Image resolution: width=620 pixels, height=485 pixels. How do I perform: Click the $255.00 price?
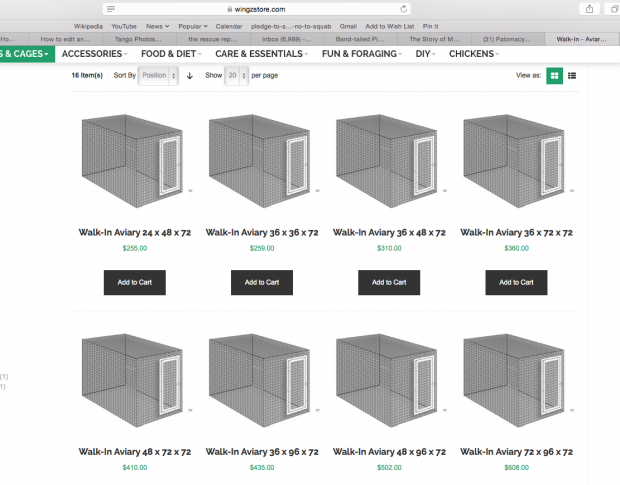pyautogui.click(x=135, y=248)
